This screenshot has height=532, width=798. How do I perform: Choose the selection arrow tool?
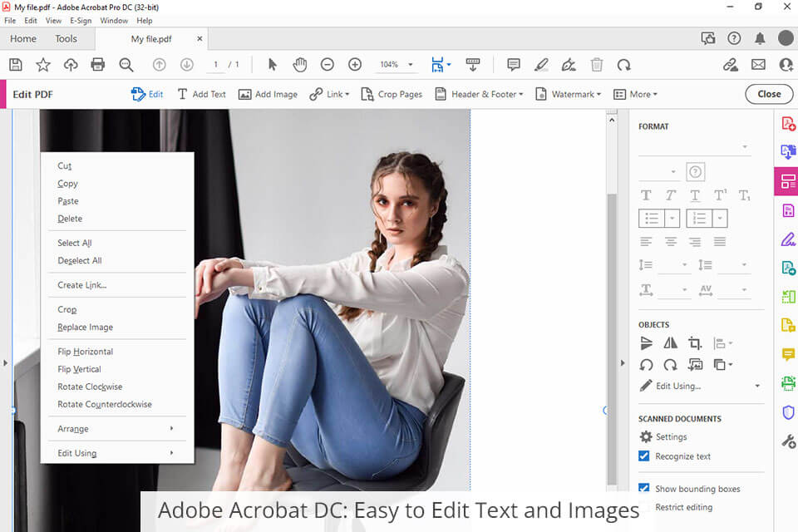273,65
